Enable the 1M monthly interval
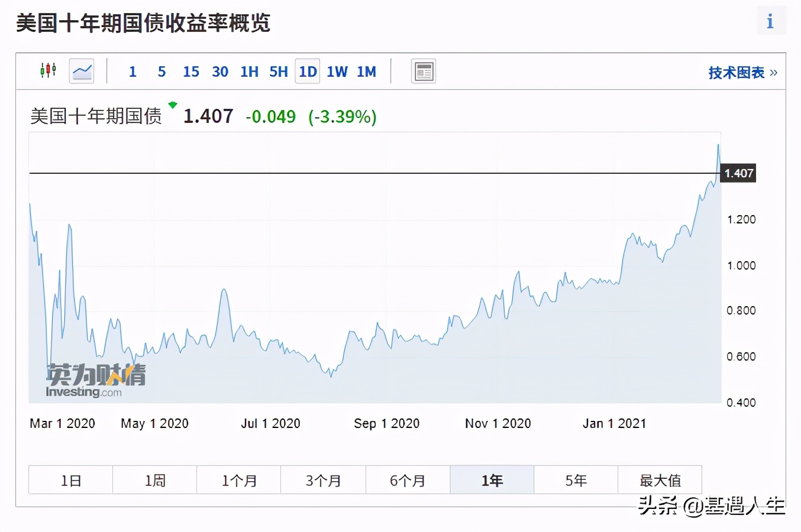The height and width of the screenshot is (532, 801). (x=367, y=71)
